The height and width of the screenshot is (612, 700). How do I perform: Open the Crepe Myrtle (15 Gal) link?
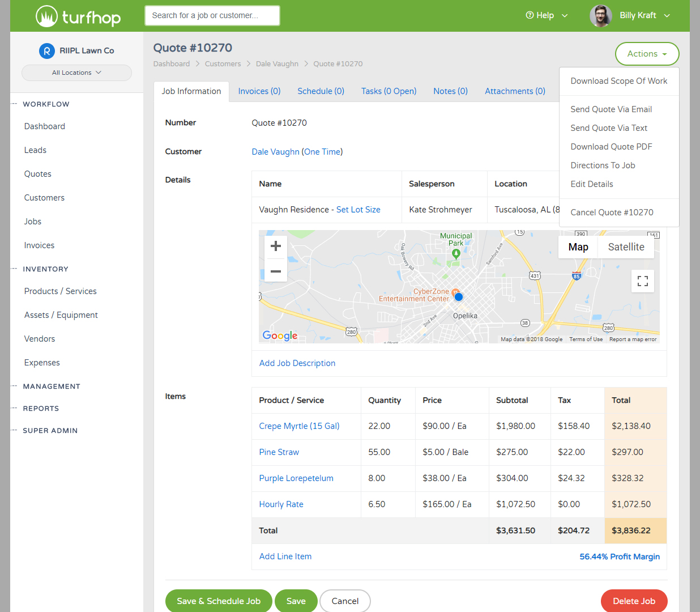click(x=299, y=426)
